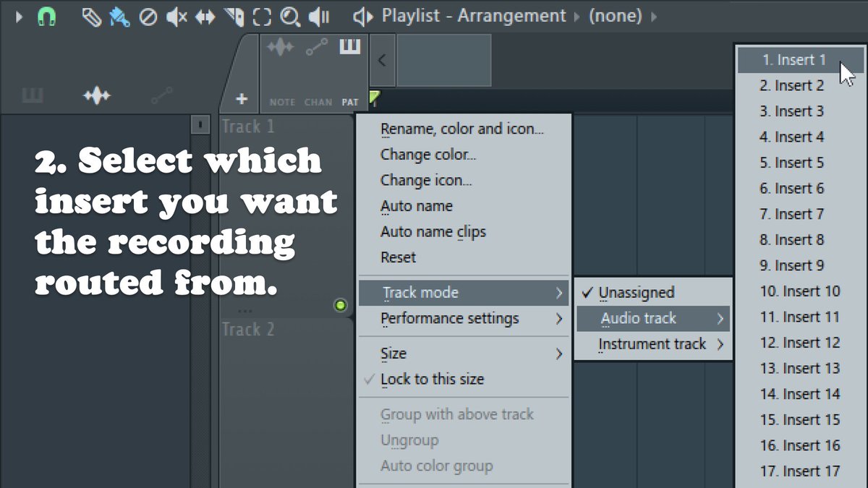This screenshot has width=868, height=488.
Task: Click the left arrow beside overview
Action: (x=382, y=60)
